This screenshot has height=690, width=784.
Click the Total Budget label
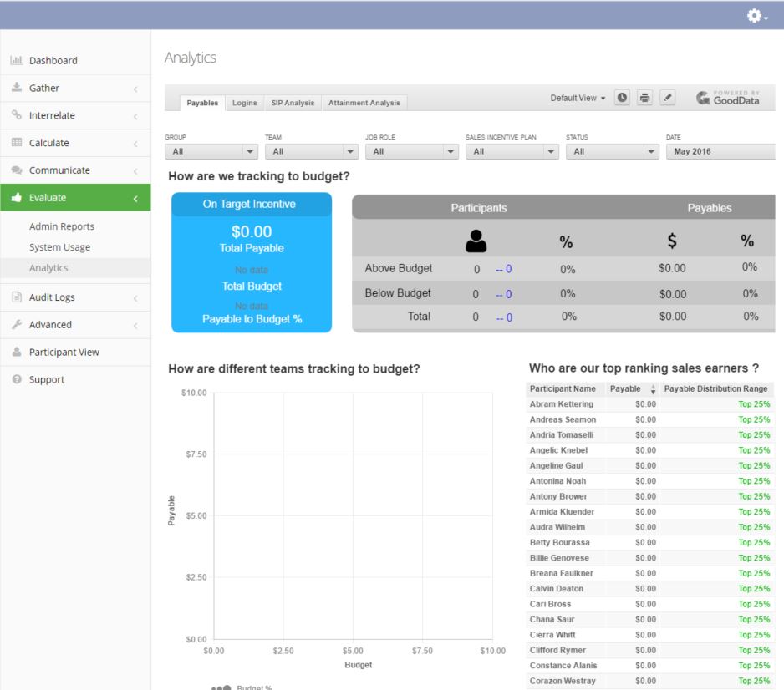point(252,286)
